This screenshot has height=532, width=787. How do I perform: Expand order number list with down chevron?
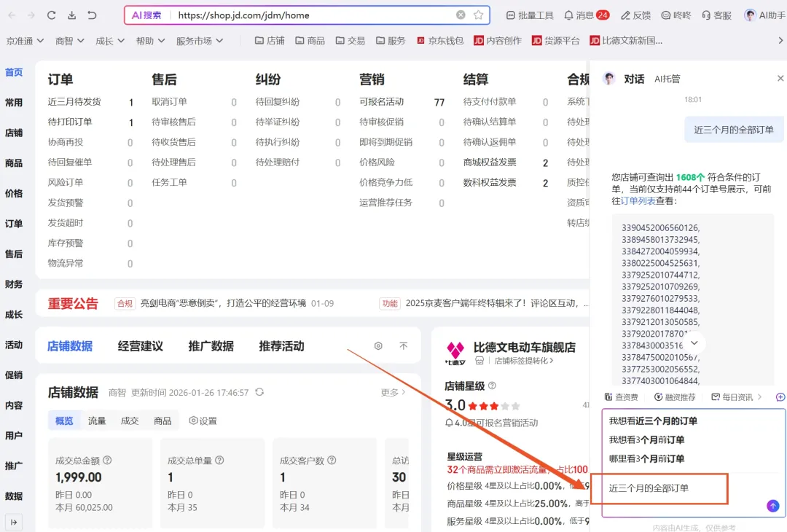694,343
